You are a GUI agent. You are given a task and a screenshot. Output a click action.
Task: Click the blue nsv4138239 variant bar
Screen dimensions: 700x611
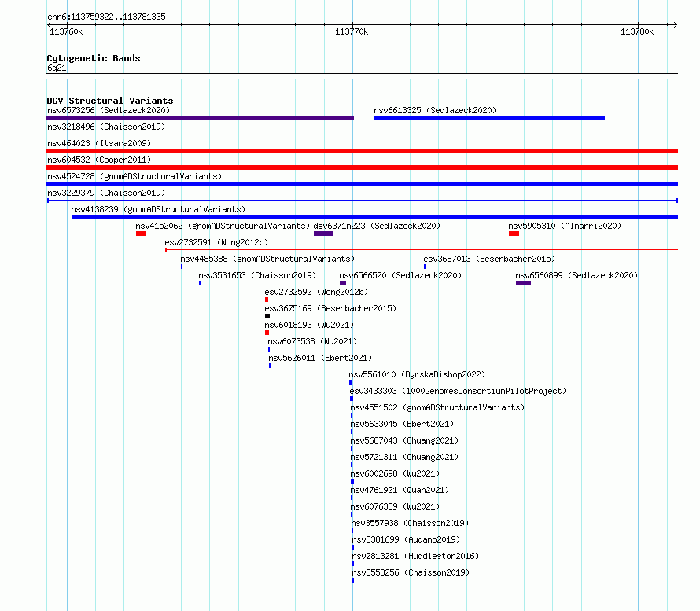(374, 217)
